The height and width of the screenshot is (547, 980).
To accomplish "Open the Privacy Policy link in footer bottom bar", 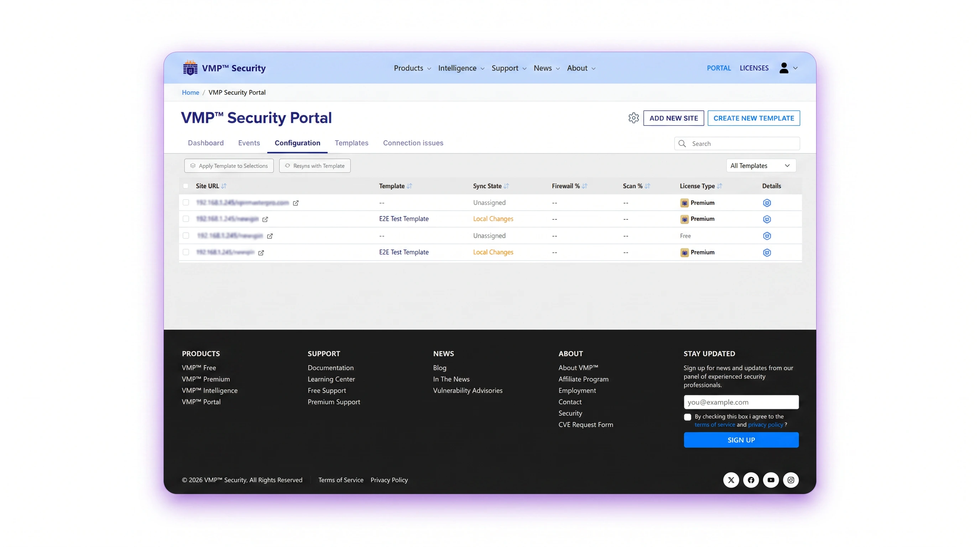I will 389,480.
